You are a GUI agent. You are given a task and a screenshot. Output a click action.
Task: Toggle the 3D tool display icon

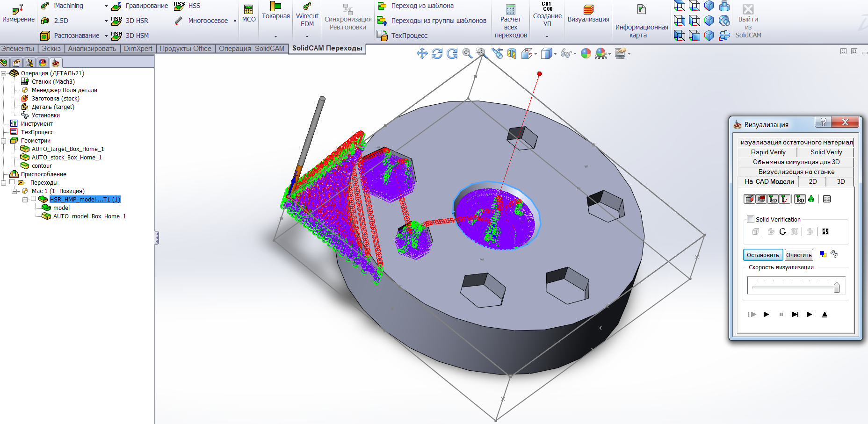pyautogui.click(x=800, y=199)
